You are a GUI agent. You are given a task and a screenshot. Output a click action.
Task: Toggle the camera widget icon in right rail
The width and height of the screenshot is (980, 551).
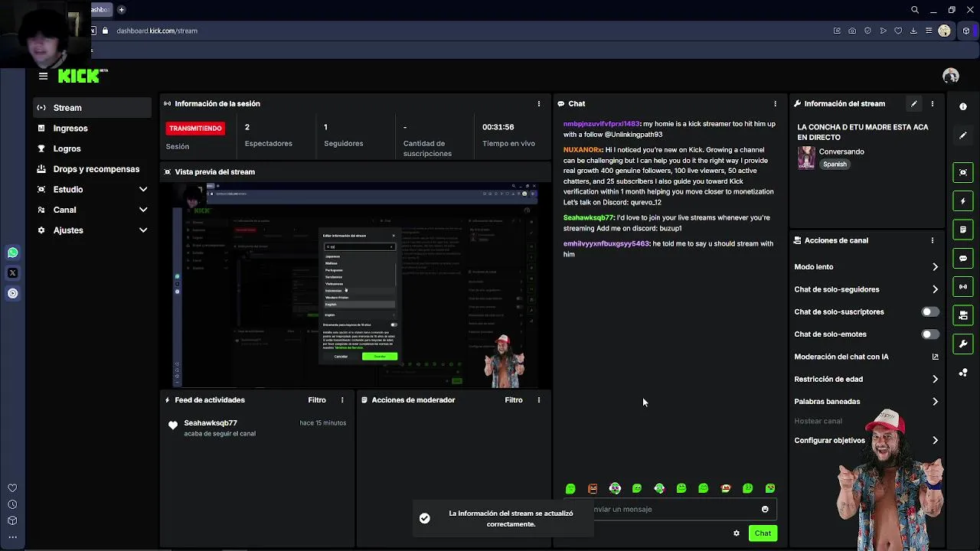click(x=963, y=315)
